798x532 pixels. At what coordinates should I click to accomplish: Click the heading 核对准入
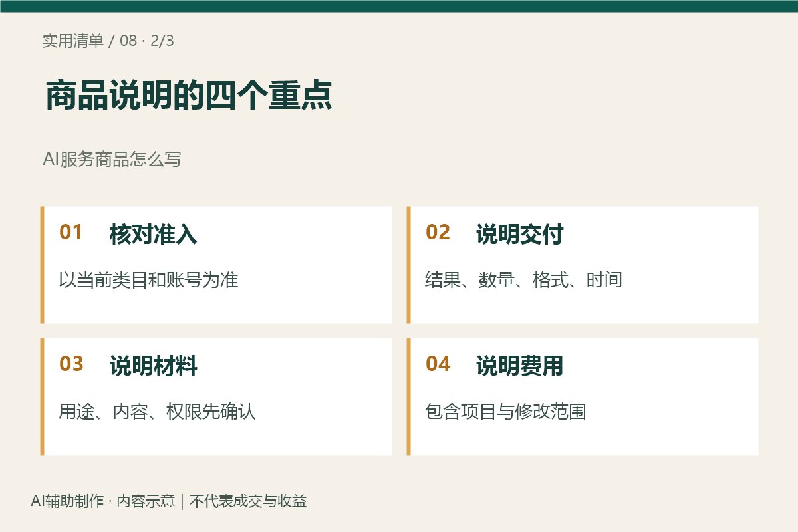coord(154,235)
